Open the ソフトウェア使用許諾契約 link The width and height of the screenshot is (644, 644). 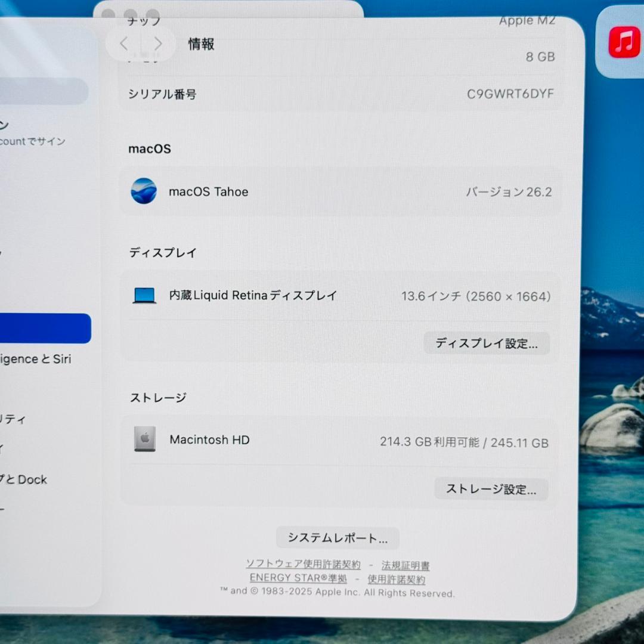coord(304,564)
